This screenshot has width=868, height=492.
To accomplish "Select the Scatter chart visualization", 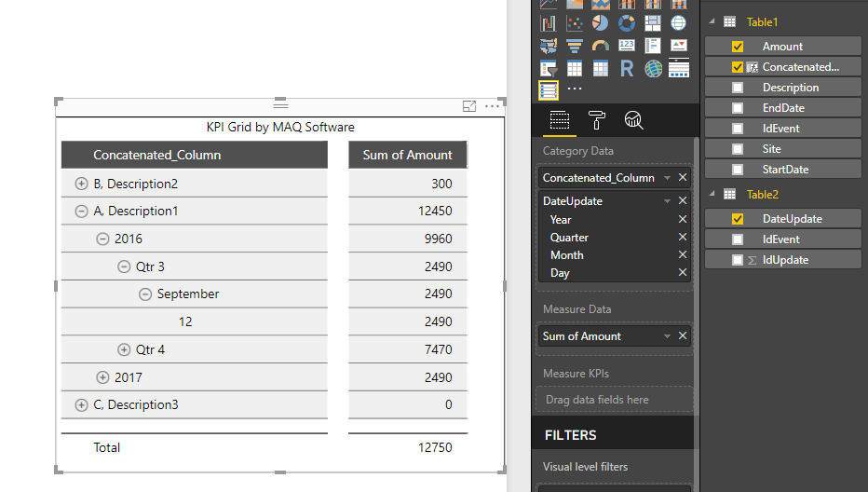I will pyautogui.click(x=575, y=23).
